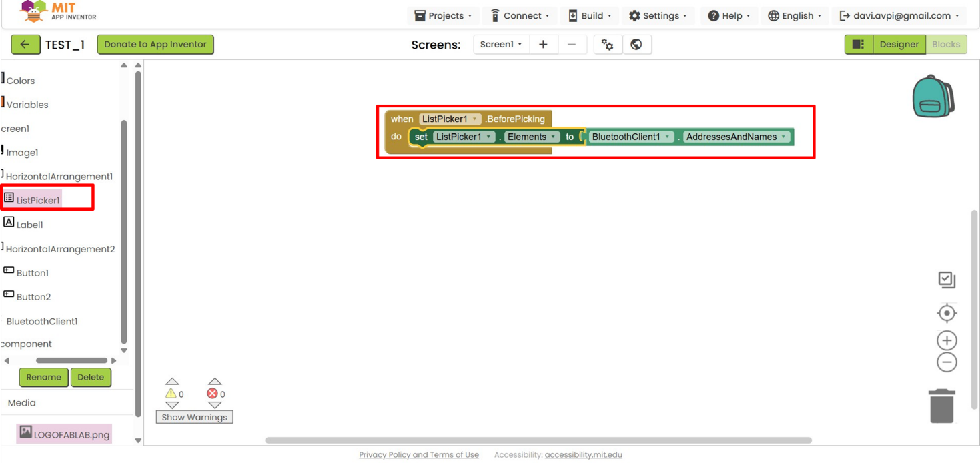This screenshot has width=980, height=463.
Task: Open the Settings menu
Action: [x=658, y=15]
